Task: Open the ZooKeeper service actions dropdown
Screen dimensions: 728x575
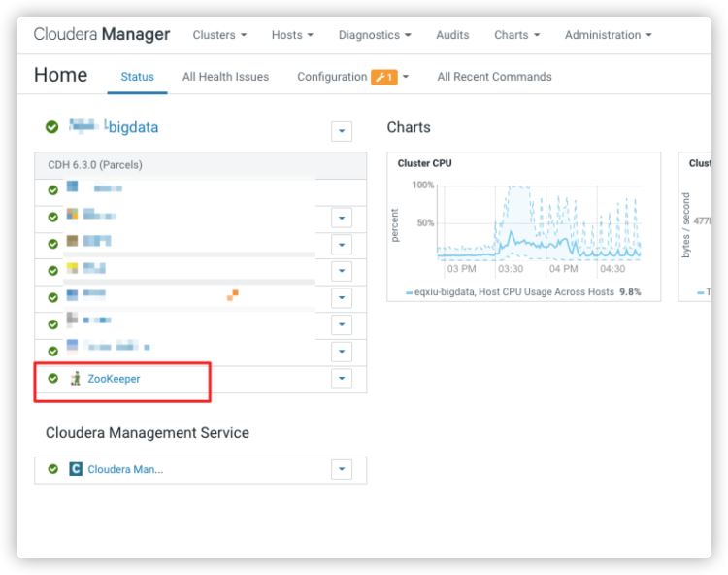Action: point(341,379)
